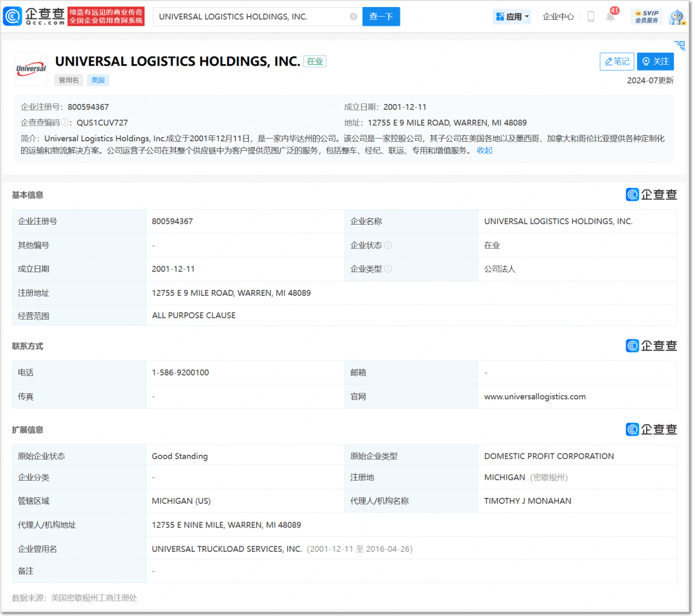
Task: Open the www.universallogistics.com website link
Action: click(535, 397)
